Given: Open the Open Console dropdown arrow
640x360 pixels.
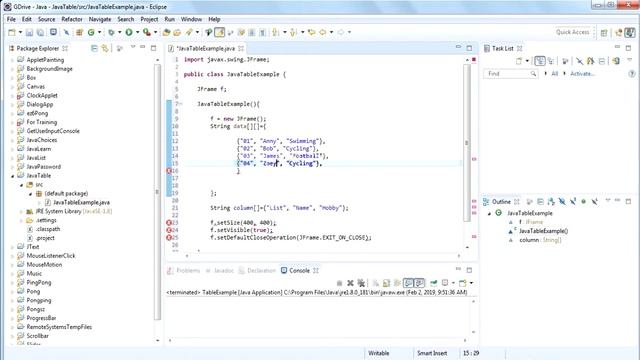Looking at the screenshot, I should 471,283.
